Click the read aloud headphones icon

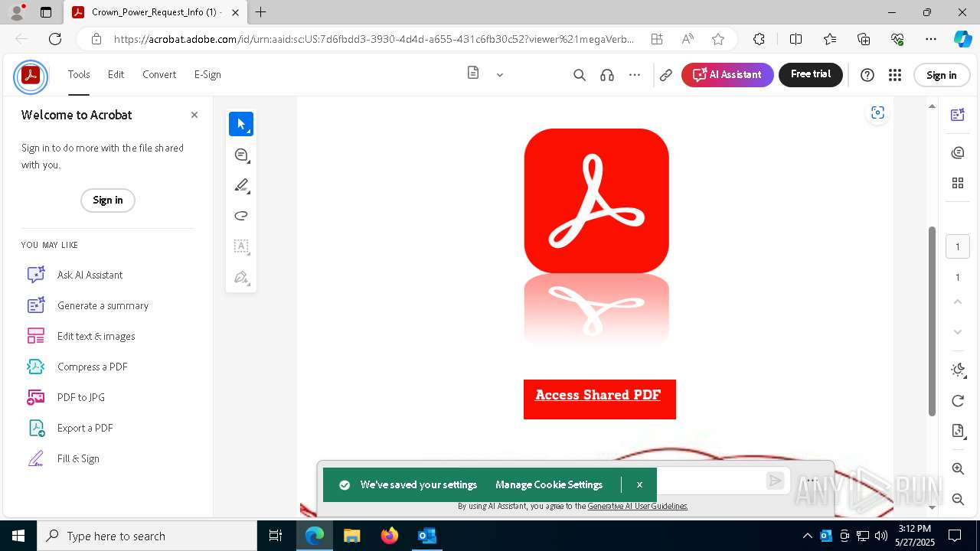coord(607,75)
